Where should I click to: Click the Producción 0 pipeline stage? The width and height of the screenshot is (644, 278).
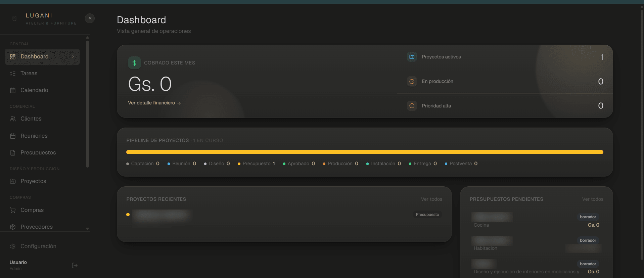click(340, 164)
